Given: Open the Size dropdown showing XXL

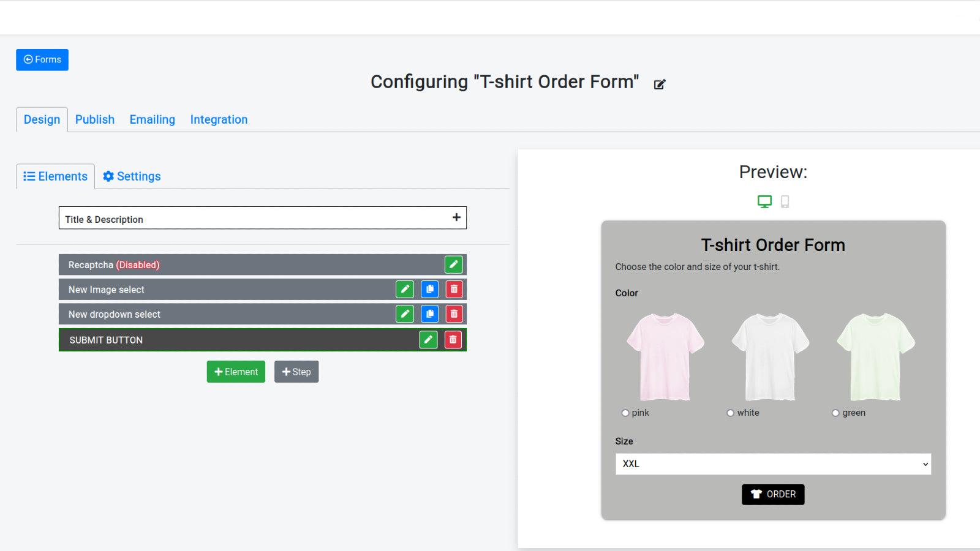Looking at the screenshot, I should pos(772,463).
